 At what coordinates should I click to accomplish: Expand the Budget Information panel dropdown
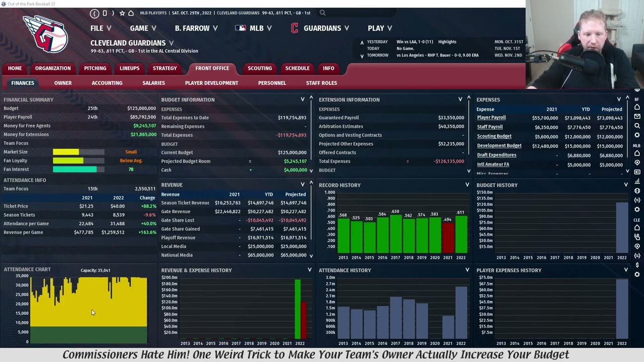click(302, 100)
